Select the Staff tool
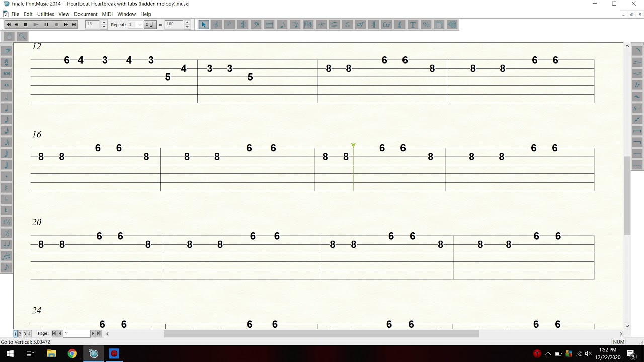The image size is (644, 362). [217, 24]
